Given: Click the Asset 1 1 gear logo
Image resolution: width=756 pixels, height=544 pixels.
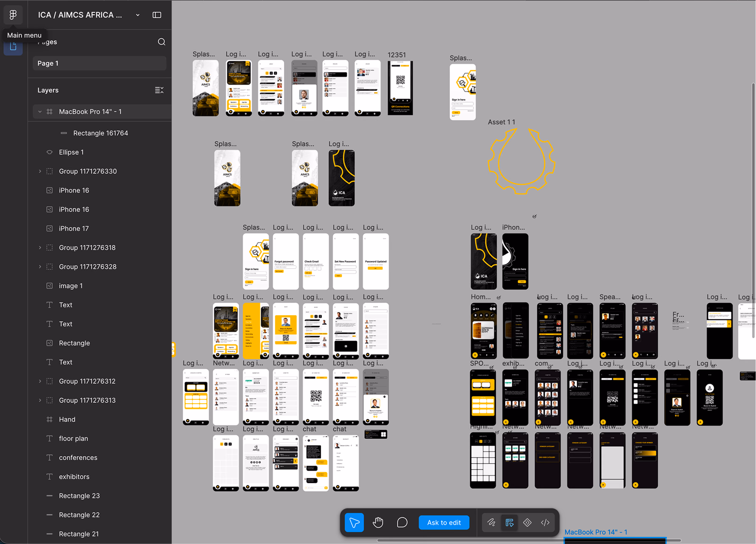Looking at the screenshot, I should (521, 161).
